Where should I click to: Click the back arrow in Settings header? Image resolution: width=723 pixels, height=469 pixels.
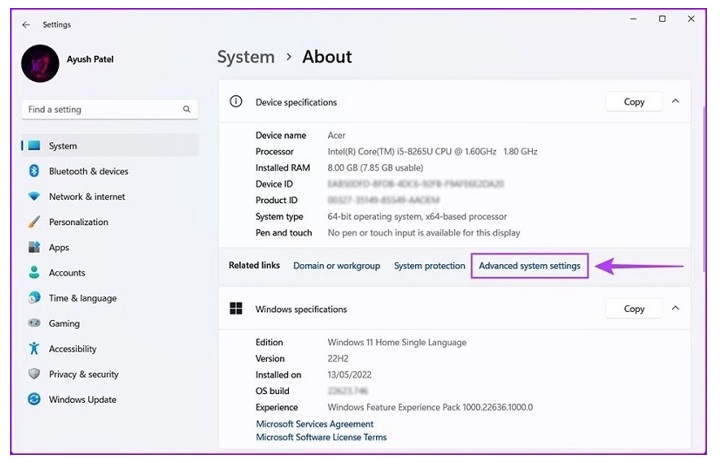click(26, 24)
